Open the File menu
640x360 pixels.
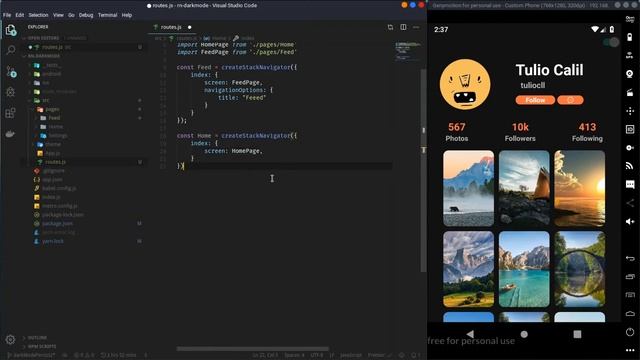pyautogui.click(x=7, y=15)
